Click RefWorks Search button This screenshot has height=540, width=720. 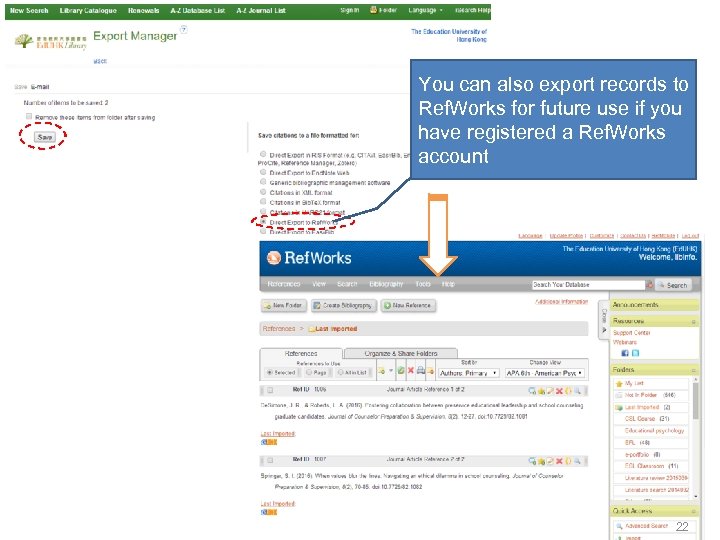(x=673, y=285)
